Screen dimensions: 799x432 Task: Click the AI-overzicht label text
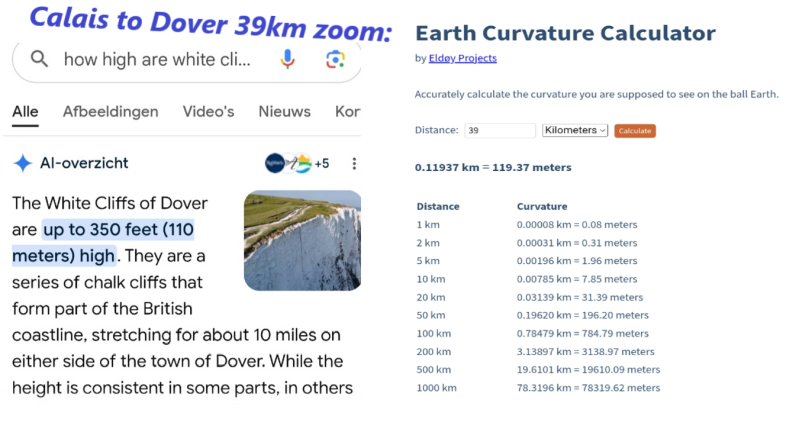pyautogui.click(x=84, y=163)
